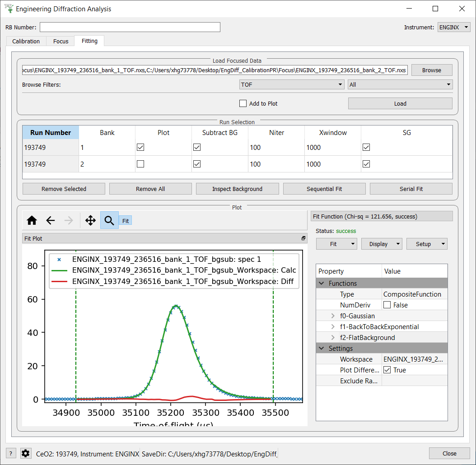Click the Sequential Fit button
The height and width of the screenshot is (465, 476).
coord(324,189)
